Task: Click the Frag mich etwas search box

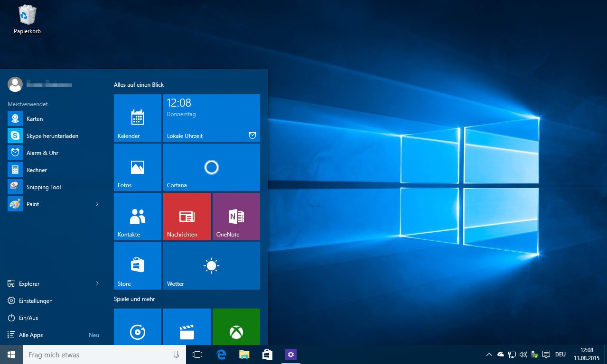Action: click(x=104, y=355)
